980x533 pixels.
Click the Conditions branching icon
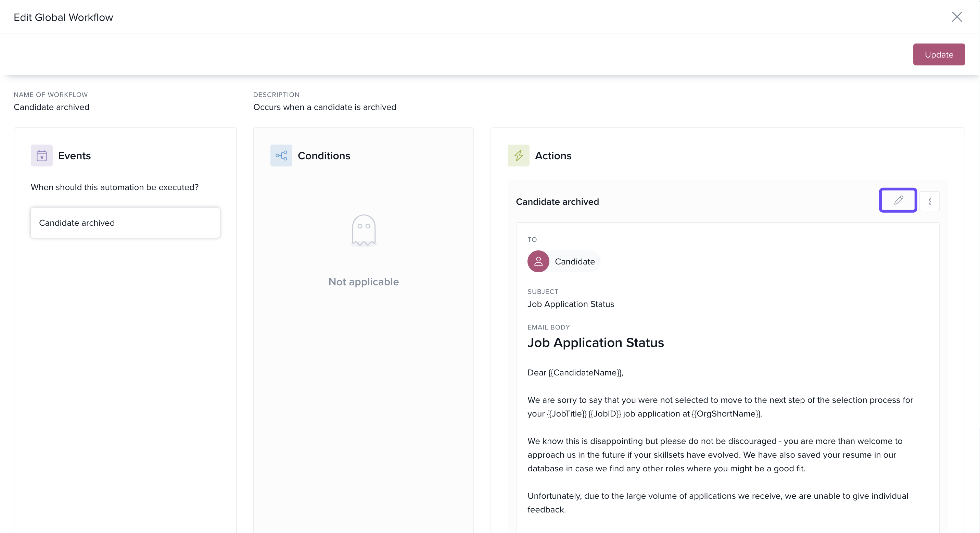281,155
